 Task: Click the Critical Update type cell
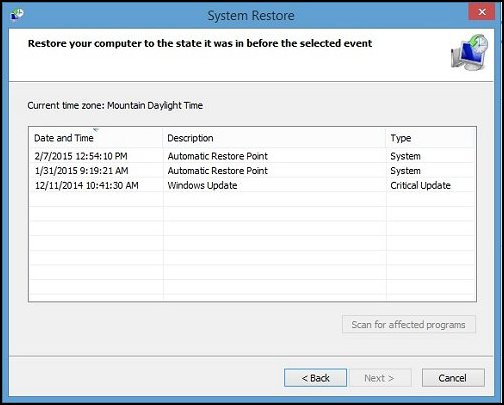[420, 185]
